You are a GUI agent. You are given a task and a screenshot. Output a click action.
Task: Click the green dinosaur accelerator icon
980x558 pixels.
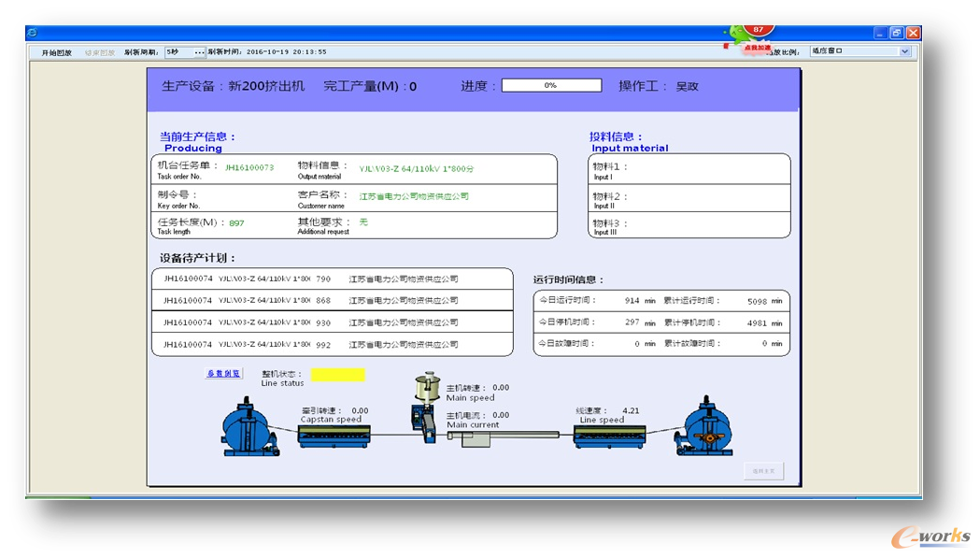[739, 35]
